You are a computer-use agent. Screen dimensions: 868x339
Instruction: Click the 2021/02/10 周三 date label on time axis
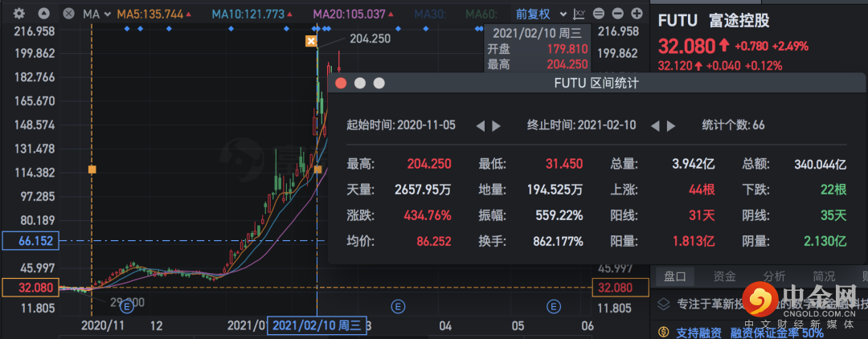(x=317, y=325)
